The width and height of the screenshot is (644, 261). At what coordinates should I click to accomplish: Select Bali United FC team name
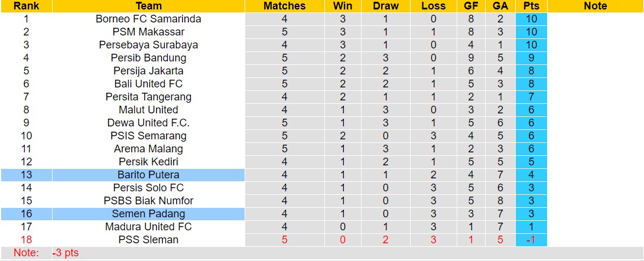coord(148,84)
